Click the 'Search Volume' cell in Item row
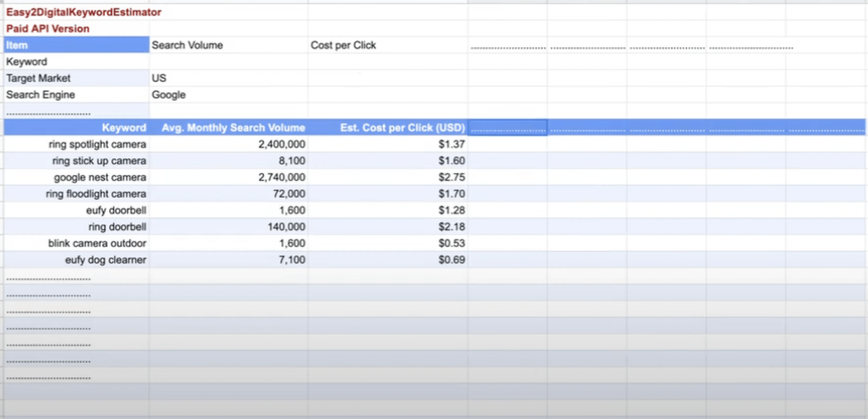The image size is (868, 419). [x=229, y=45]
